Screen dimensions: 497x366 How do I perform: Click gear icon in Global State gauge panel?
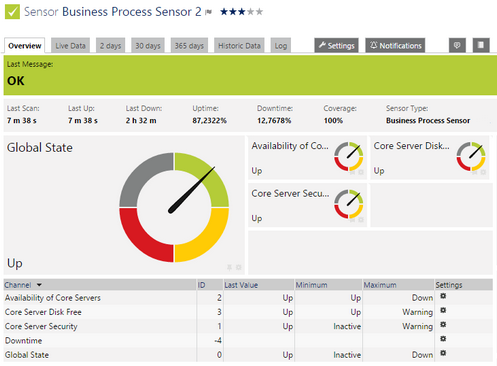pyautogui.click(x=238, y=267)
